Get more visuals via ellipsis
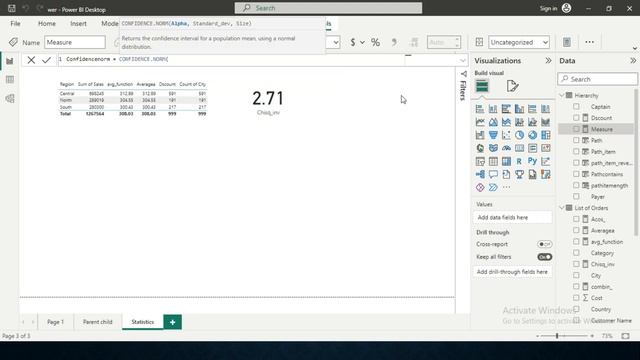This screenshot has width=640, height=360. pos(506,187)
